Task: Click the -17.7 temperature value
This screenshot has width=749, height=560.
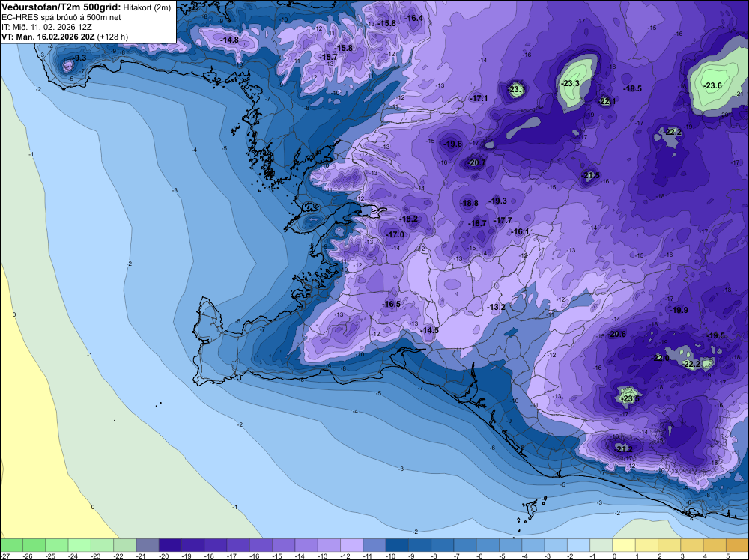Action: (503, 220)
